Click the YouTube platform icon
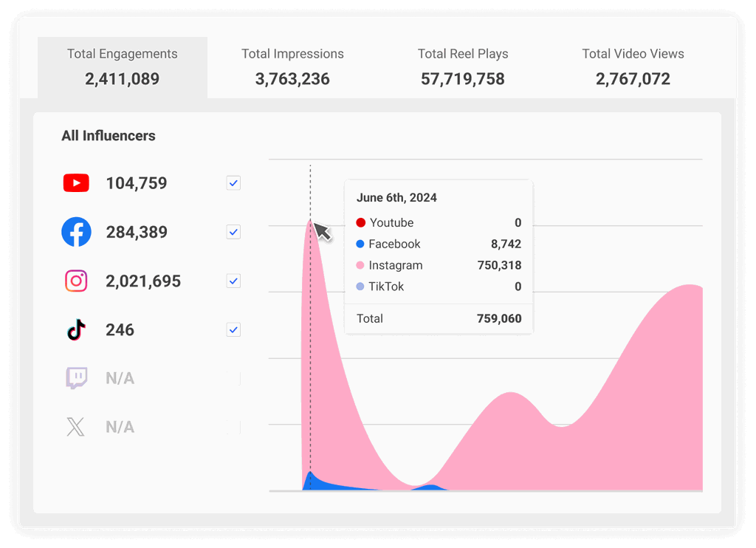The image size is (756, 548). 76,183
